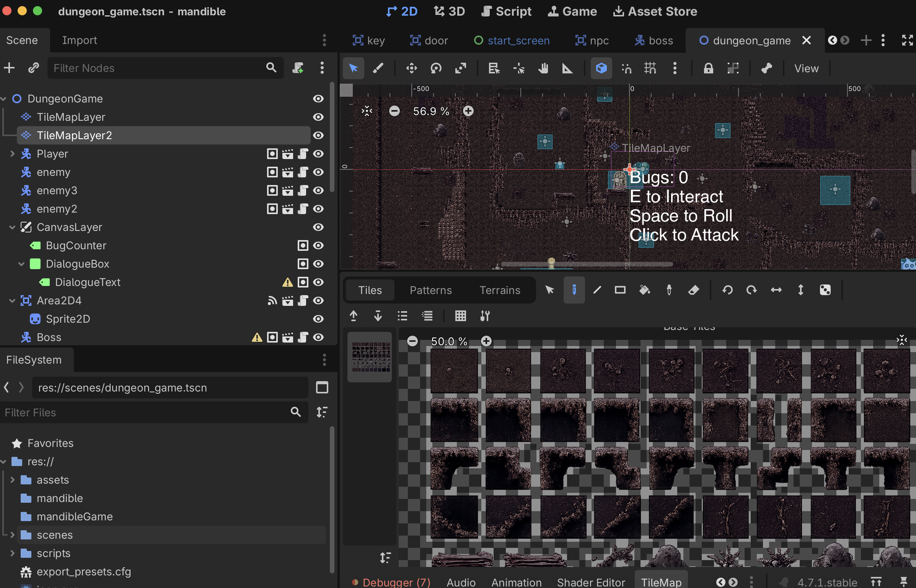
Task: Enable random tile placement dice
Action: coord(825,290)
